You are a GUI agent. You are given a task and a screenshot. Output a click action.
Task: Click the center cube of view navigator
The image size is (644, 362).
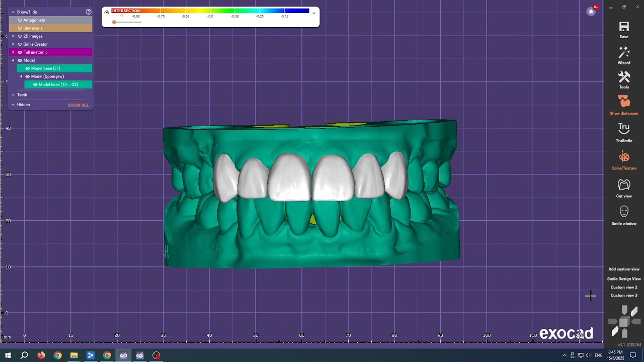pos(624,322)
